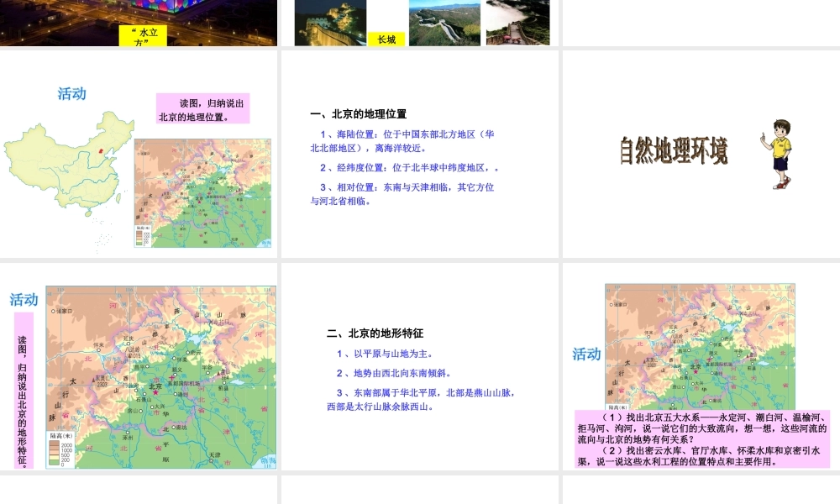840x504 pixels.
Task: Select the green mountain Great Wall photo
Action: click(444, 23)
